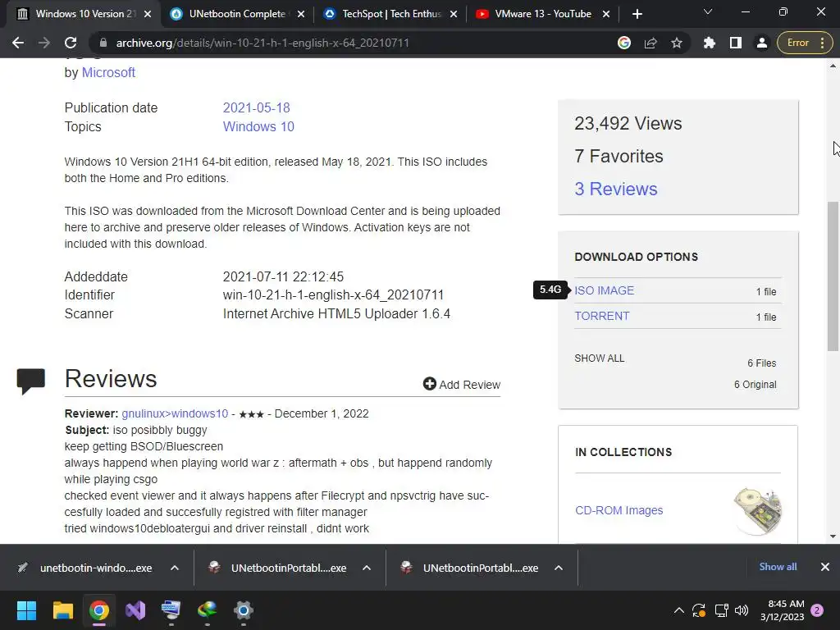Open the computer monitor taskbar app
The width and height of the screenshot is (840, 630).
pyautogui.click(x=171, y=610)
